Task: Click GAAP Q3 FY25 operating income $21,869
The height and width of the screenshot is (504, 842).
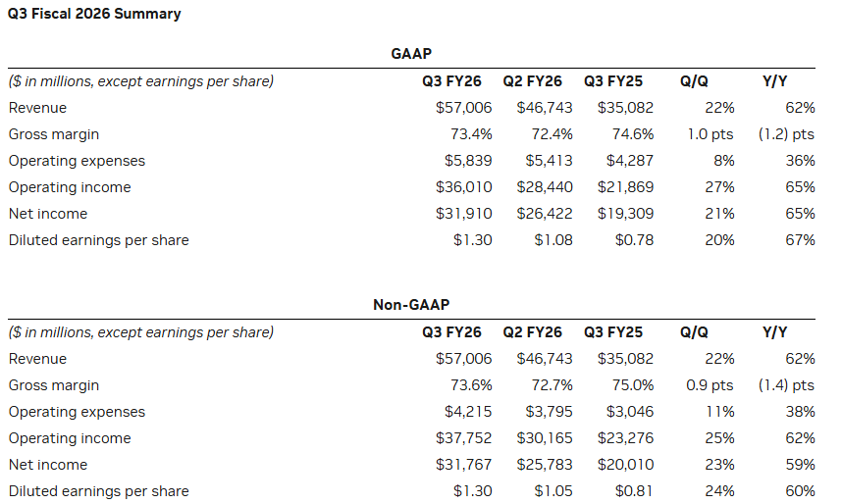Action: point(625,187)
